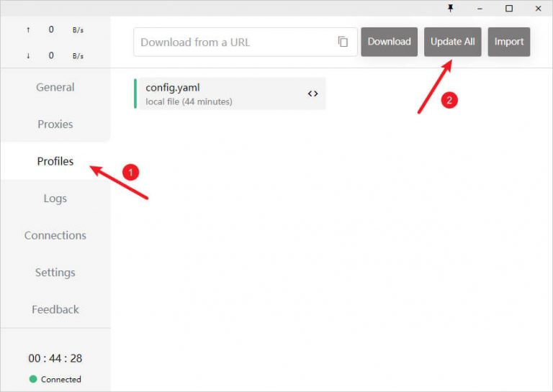Open Settings from the sidebar
The width and height of the screenshot is (553, 392).
[55, 273]
